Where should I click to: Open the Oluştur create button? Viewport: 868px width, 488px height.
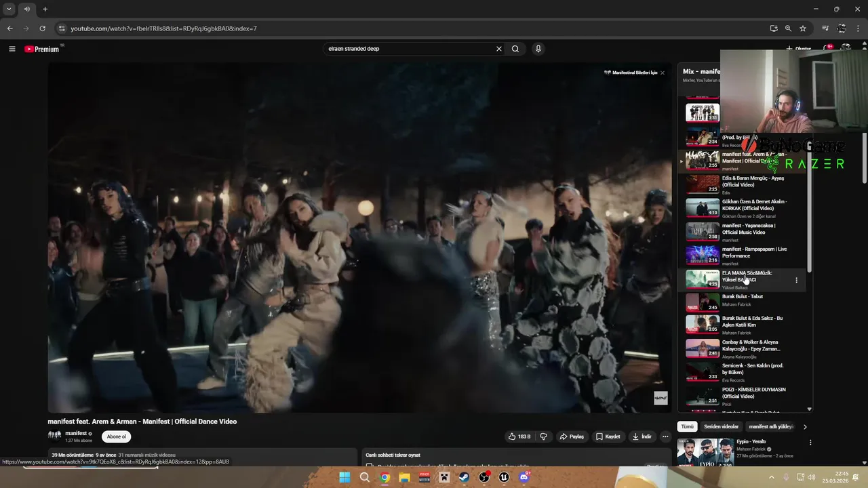point(798,49)
